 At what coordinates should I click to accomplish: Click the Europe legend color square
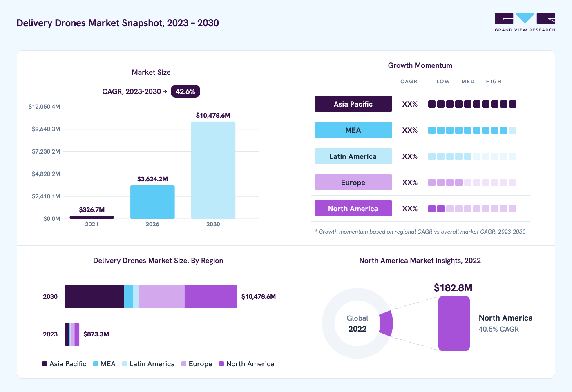[x=184, y=364]
